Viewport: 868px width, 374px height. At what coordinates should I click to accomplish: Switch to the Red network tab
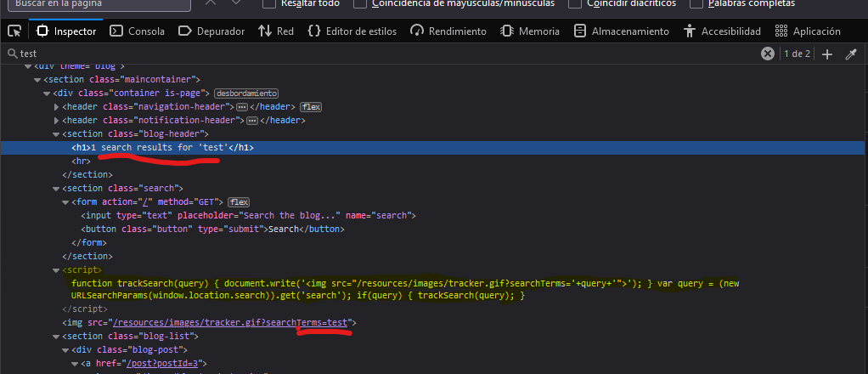[x=276, y=31]
